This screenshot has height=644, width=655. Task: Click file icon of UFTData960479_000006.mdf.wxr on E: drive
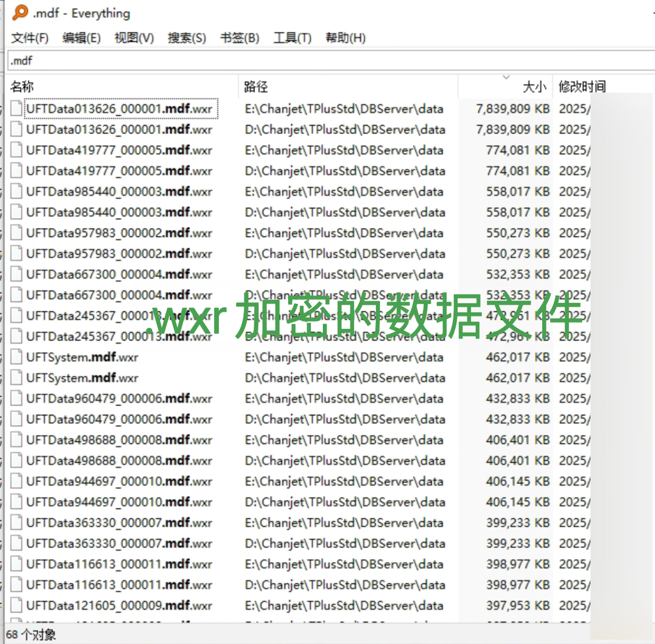[x=17, y=398]
